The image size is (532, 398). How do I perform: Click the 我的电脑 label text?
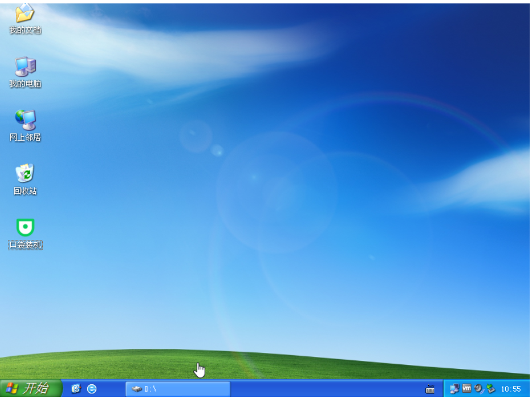pyautogui.click(x=25, y=84)
